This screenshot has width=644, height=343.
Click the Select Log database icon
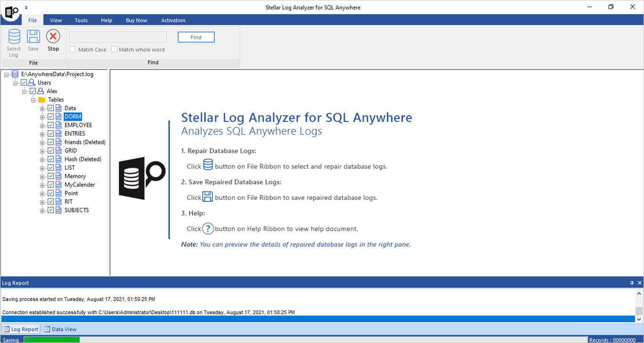14,36
